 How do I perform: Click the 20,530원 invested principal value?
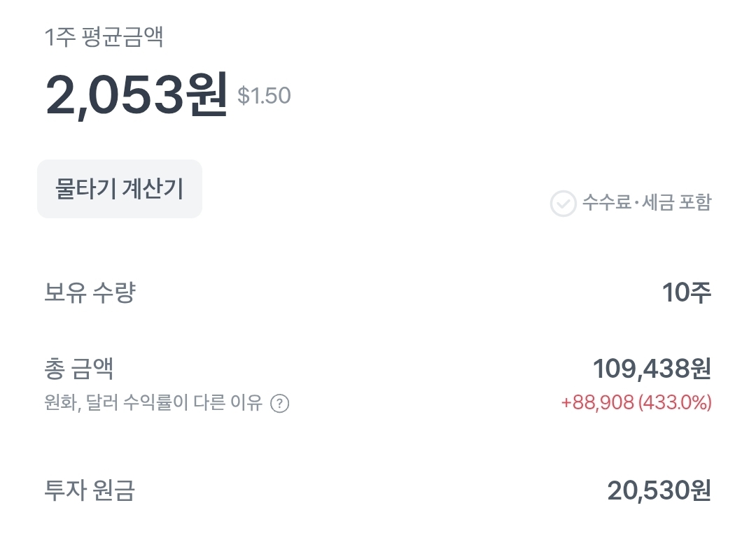point(659,491)
